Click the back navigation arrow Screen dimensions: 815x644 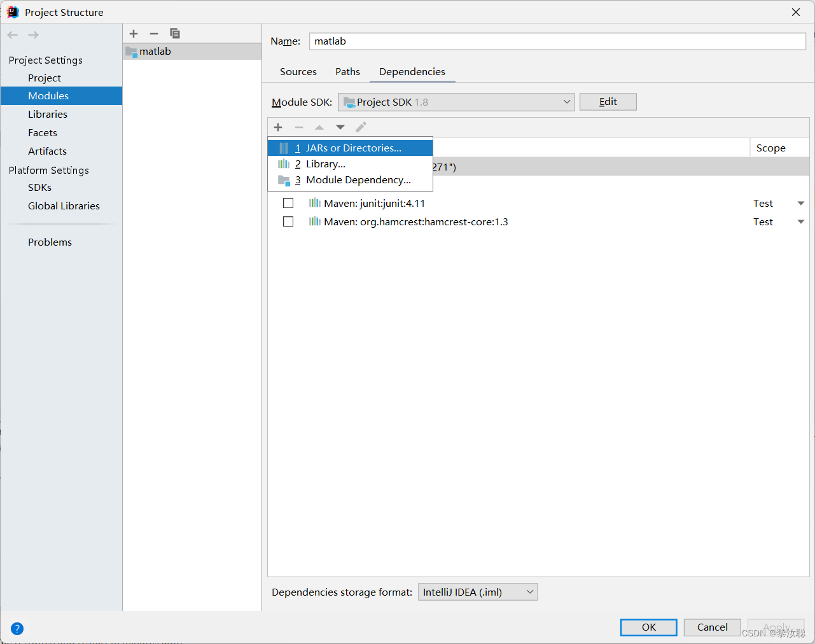click(13, 35)
